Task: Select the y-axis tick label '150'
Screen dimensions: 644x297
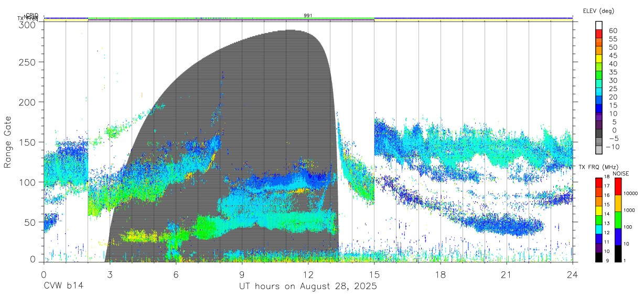Action: point(27,142)
